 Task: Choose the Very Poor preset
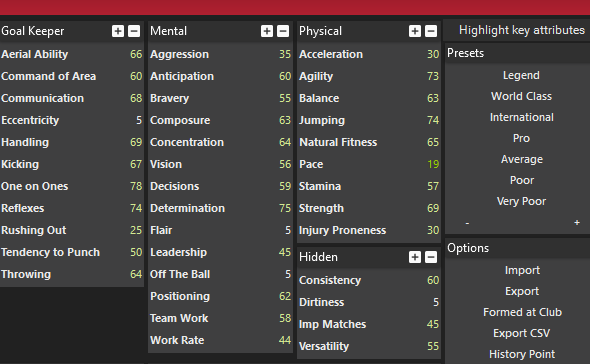521,201
